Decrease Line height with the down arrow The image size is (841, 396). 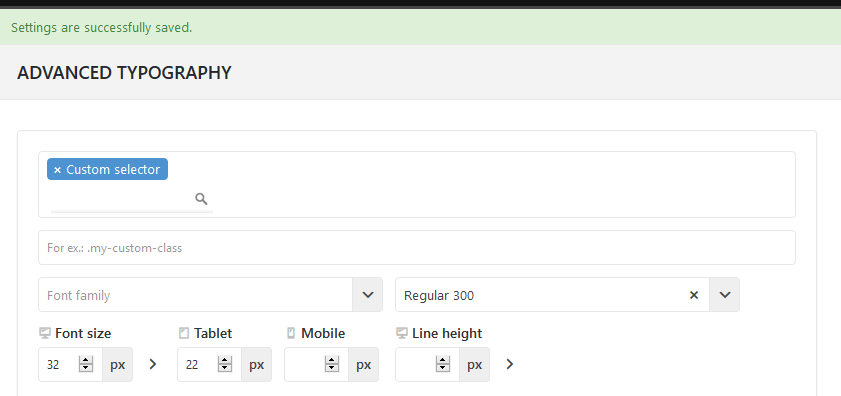point(442,368)
